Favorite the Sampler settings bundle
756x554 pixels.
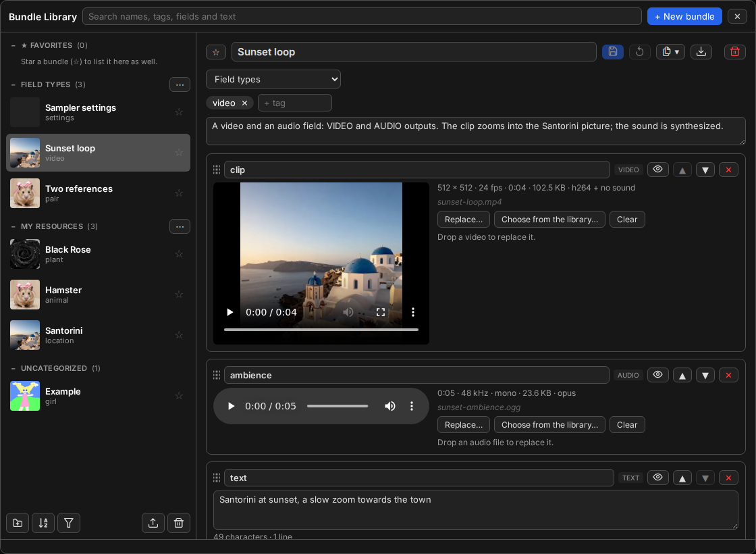tap(179, 112)
